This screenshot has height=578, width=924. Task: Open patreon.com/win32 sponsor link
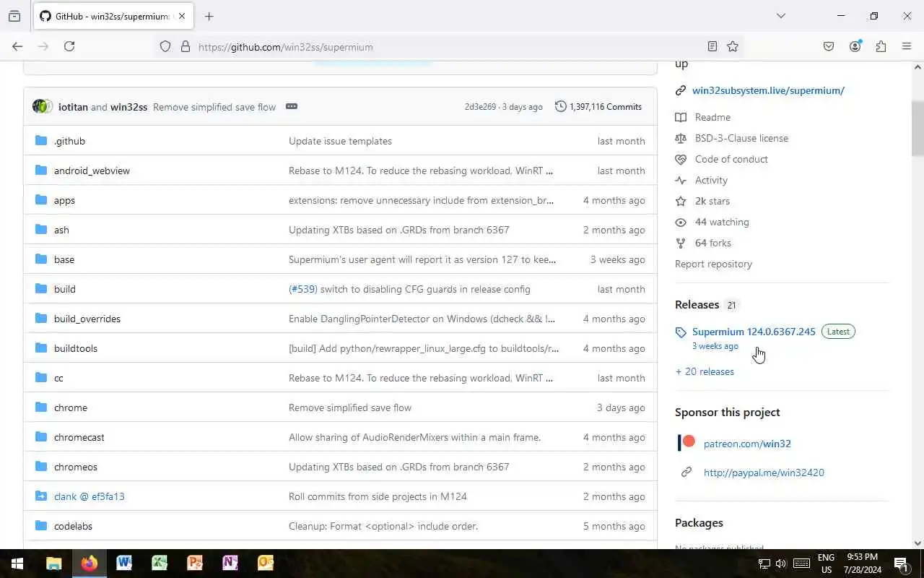747,444
